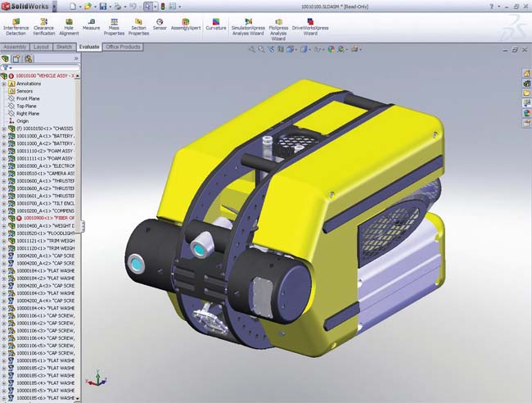Click View Orientation icon in view toolbar
532x403 pixels.
click(290, 49)
